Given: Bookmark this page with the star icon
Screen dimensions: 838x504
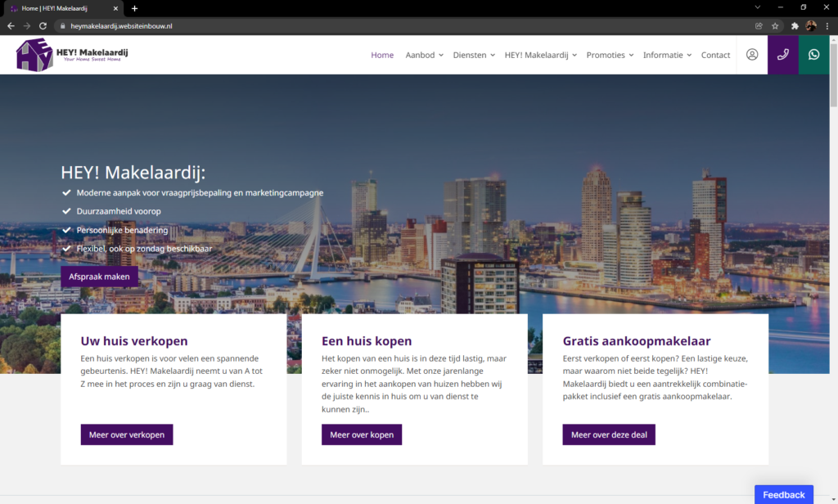Looking at the screenshot, I should click(775, 26).
